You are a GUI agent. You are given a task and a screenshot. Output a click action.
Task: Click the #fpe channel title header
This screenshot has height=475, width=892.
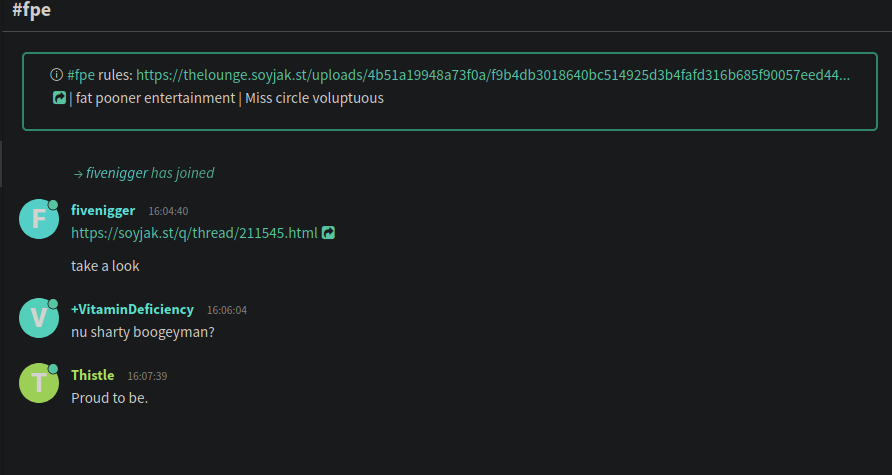(x=31, y=12)
